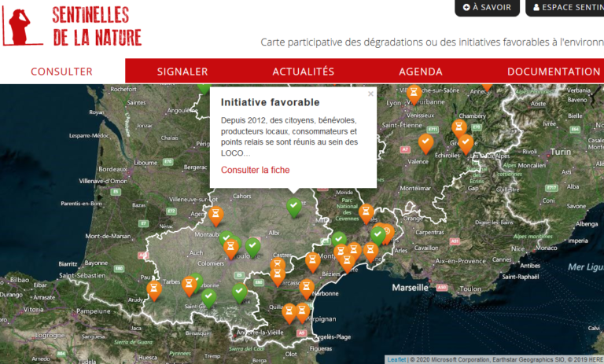Open the Leaflet attribution link
The height and width of the screenshot is (364, 604).
pyautogui.click(x=396, y=359)
